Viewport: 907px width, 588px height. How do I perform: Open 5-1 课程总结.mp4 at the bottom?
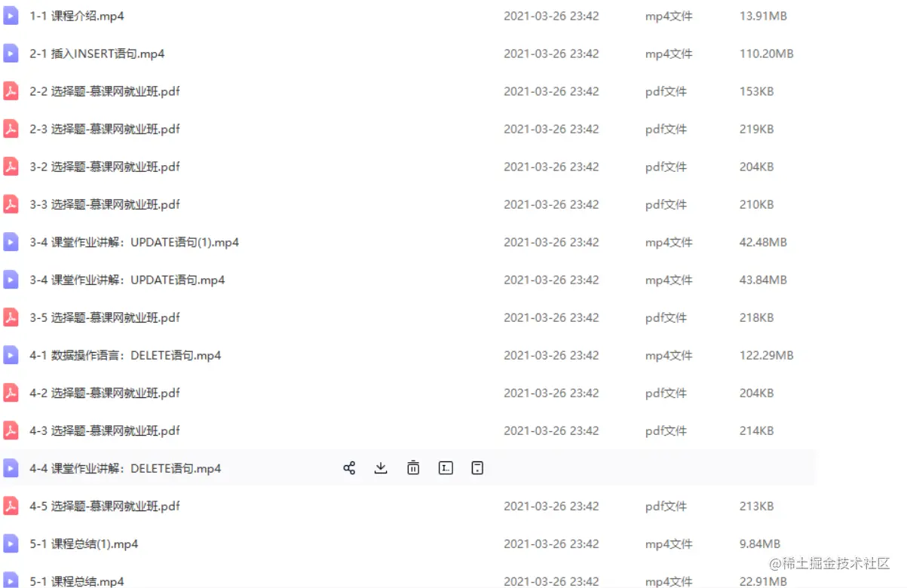pos(77,580)
